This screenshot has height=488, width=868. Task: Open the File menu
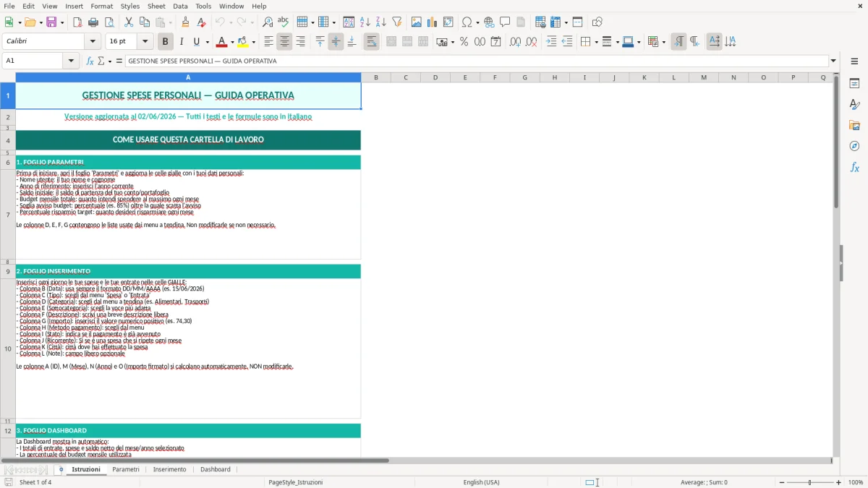click(x=9, y=6)
